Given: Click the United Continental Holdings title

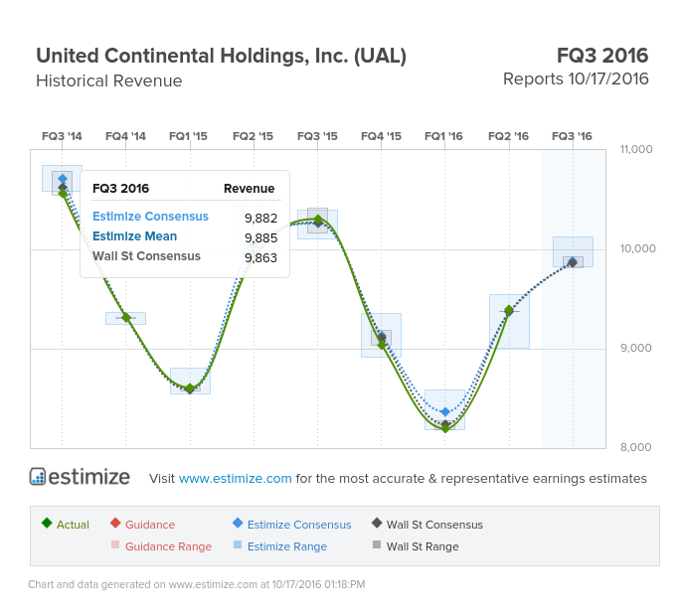Looking at the screenshot, I should [x=221, y=56].
